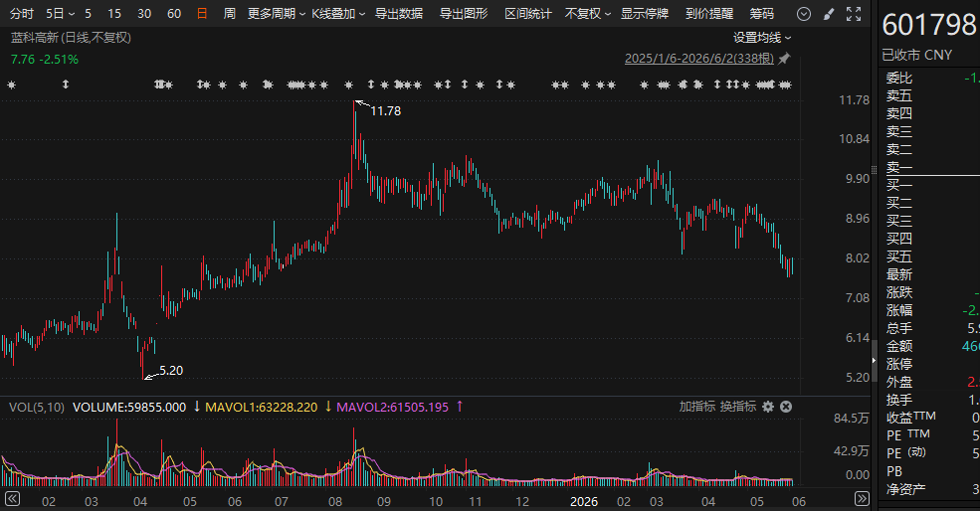Click the 委比 row label
This screenshot has width=980, height=511.
898,78
